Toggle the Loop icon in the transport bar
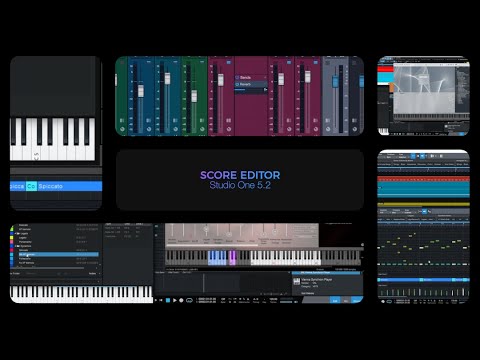480x360 pixels. 189,300
